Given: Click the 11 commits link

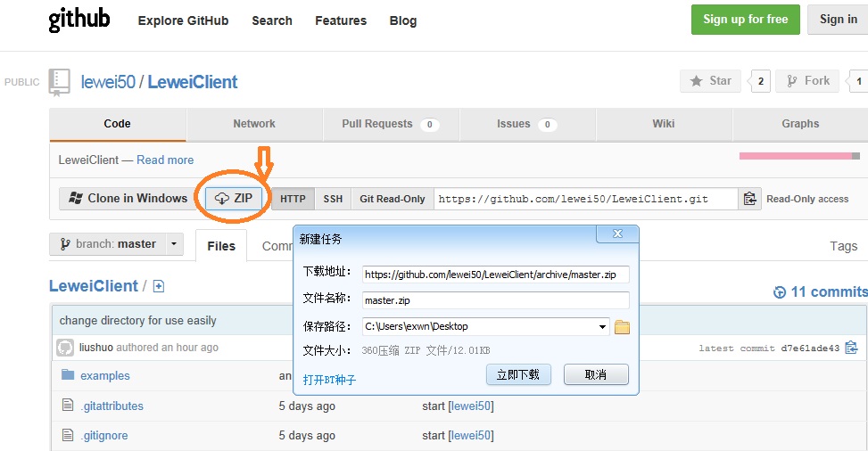Looking at the screenshot, I should [829, 291].
